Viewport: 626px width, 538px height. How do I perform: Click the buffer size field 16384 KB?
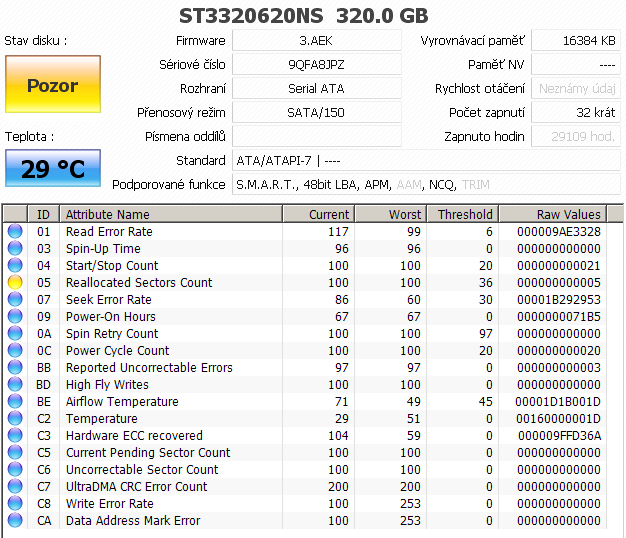click(x=576, y=40)
